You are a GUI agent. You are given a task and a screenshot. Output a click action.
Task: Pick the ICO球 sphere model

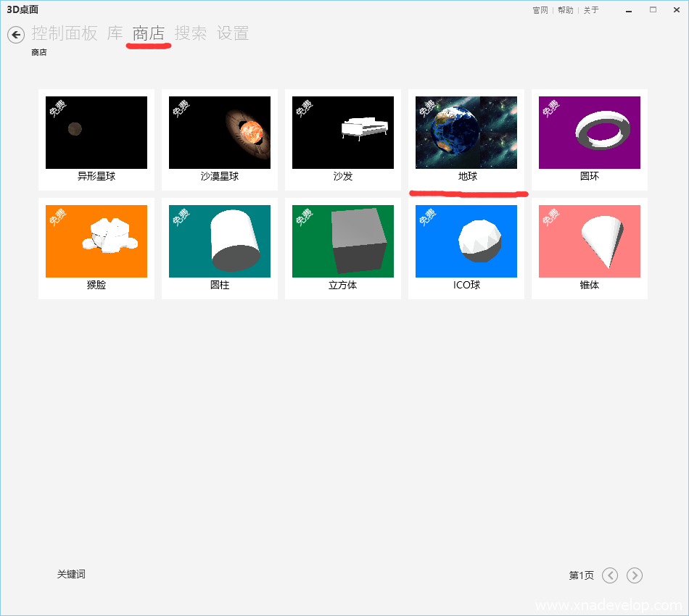click(x=466, y=241)
